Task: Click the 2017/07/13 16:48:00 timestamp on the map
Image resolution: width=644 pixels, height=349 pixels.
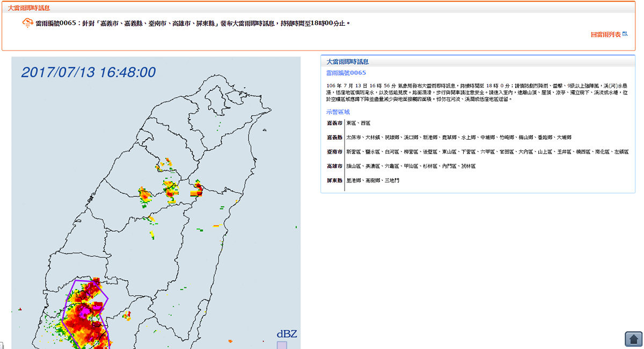Action: [89, 72]
